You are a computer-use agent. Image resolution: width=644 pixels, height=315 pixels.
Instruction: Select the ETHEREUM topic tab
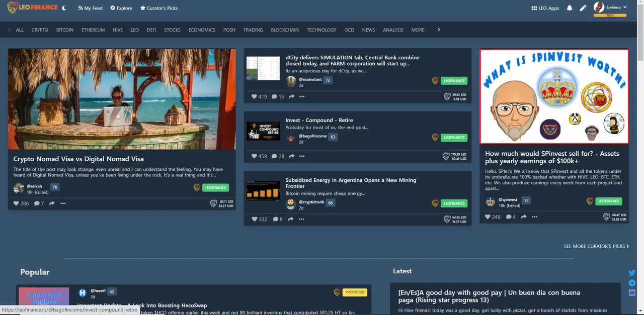pyautogui.click(x=93, y=30)
